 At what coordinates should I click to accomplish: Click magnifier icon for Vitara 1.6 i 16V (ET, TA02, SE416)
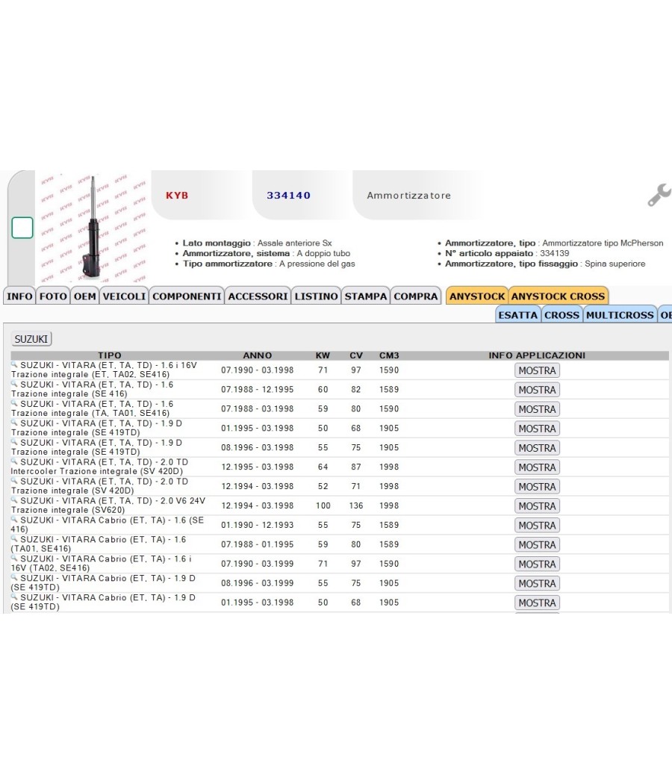coord(14,364)
